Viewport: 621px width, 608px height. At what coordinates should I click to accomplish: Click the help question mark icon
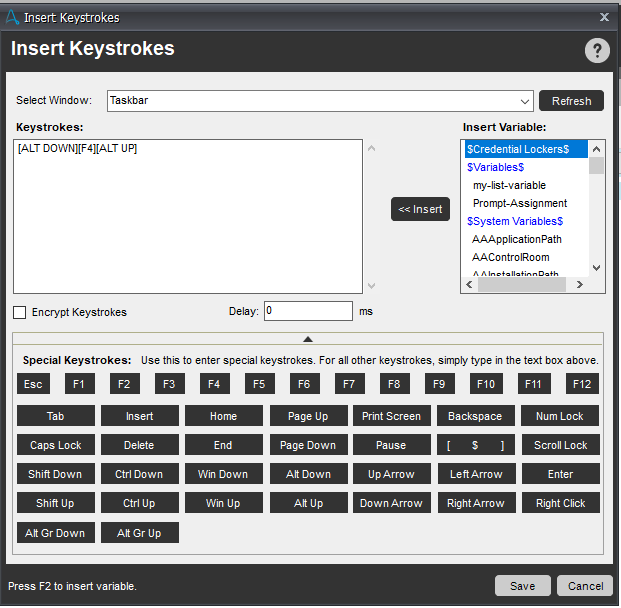[x=596, y=52]
